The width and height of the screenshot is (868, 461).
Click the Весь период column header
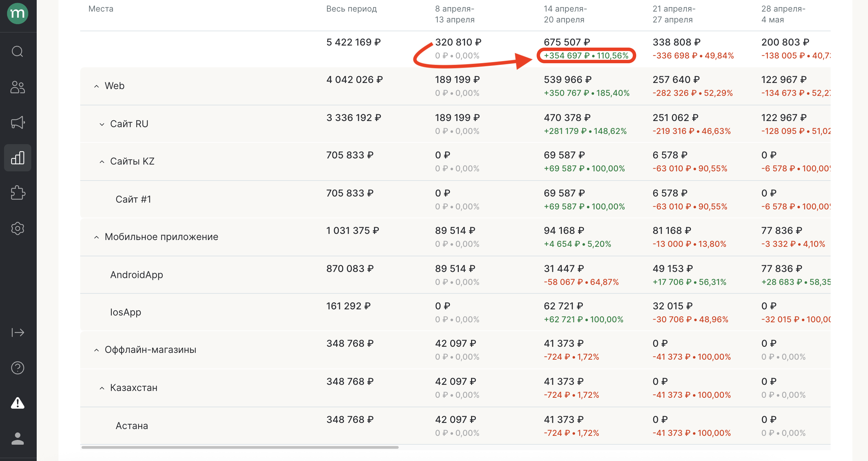(351, 9)
